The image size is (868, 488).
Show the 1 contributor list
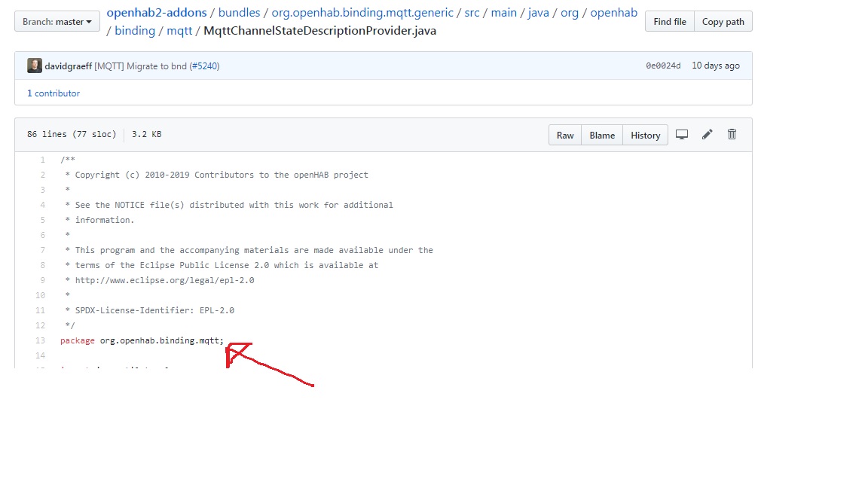click(53, 93)
